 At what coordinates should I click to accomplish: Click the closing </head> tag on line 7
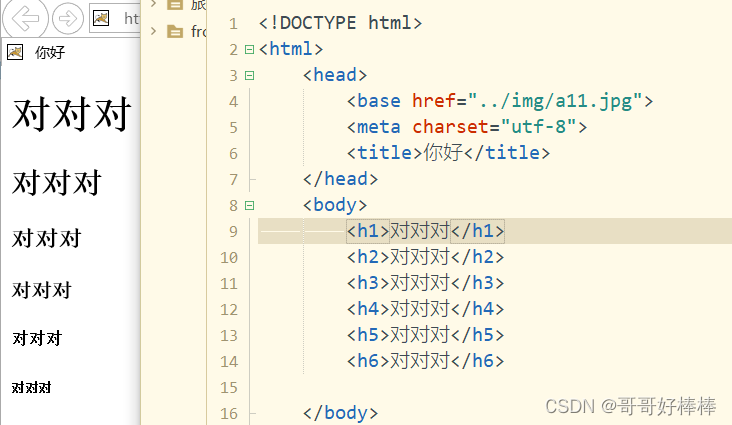(x=340, y=179)
